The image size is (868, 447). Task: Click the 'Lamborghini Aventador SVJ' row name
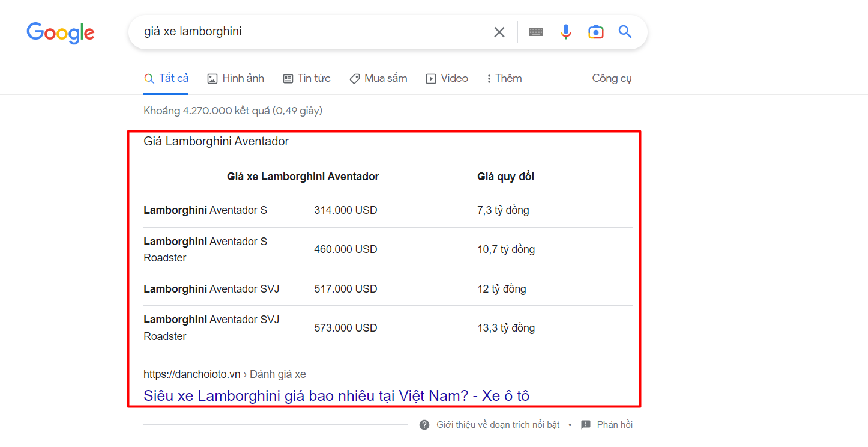(x=211, y=289)
